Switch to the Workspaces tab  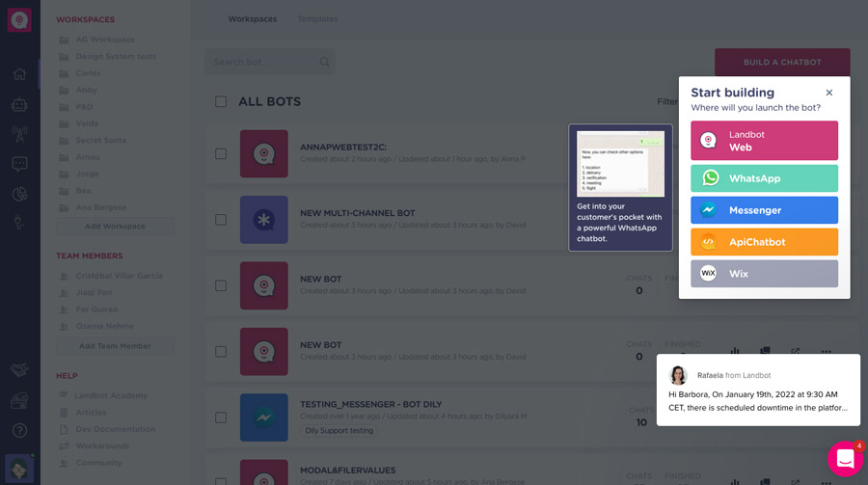point(253,19)
